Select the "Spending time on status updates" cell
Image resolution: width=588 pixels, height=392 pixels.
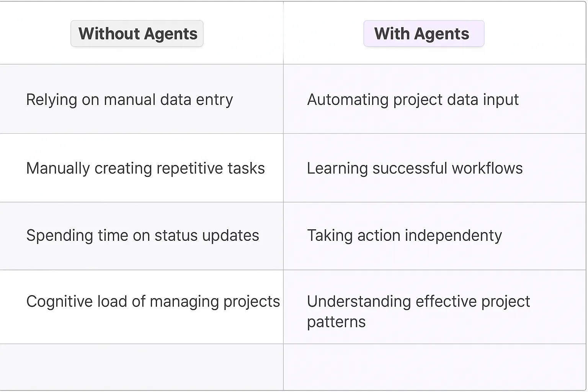(x=142, y=235)
